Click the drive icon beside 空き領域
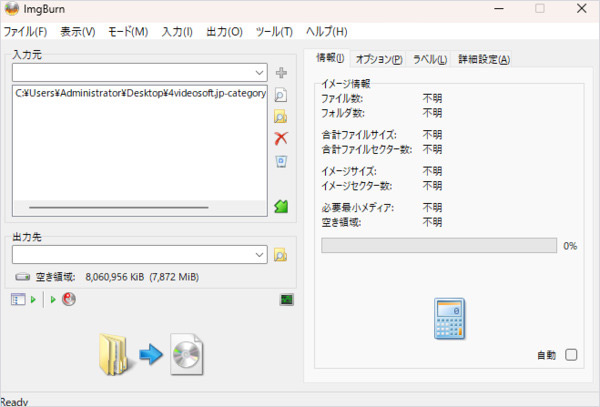Viewport: 600px width, 407px height. (x=23, y=277)
